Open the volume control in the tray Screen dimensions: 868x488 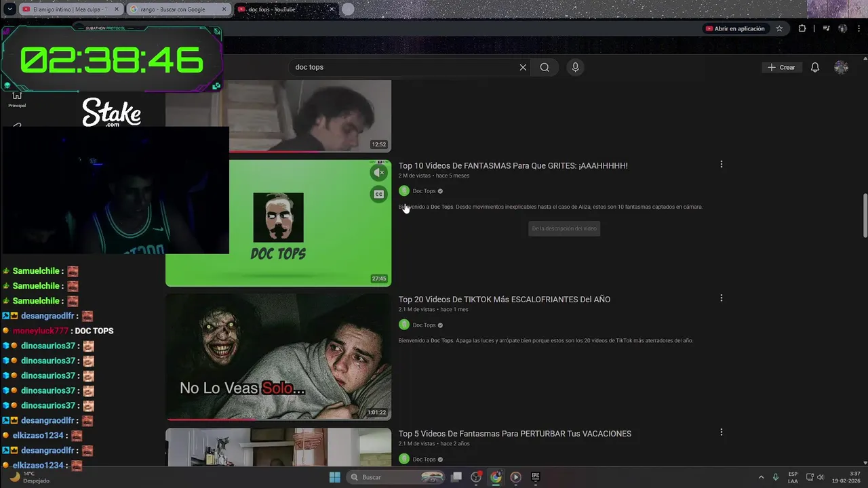(x=821, y=477)
